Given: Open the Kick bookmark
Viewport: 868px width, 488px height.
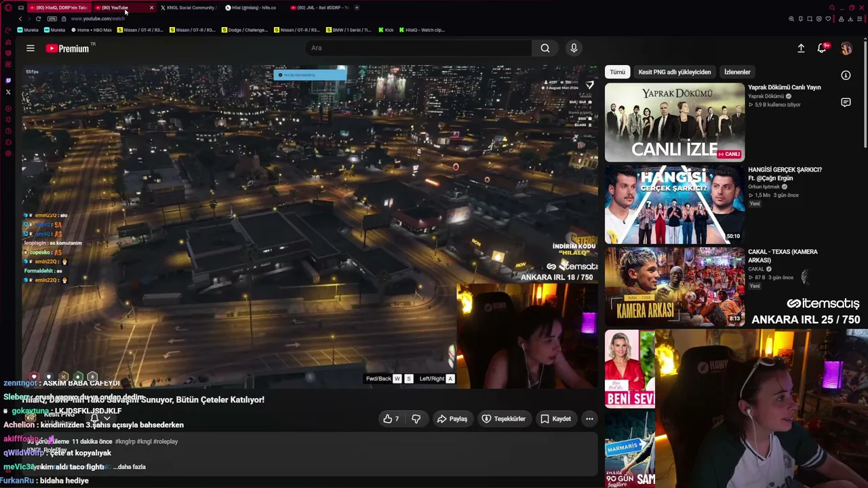Looking at the screenshot, I should (386, 30).
